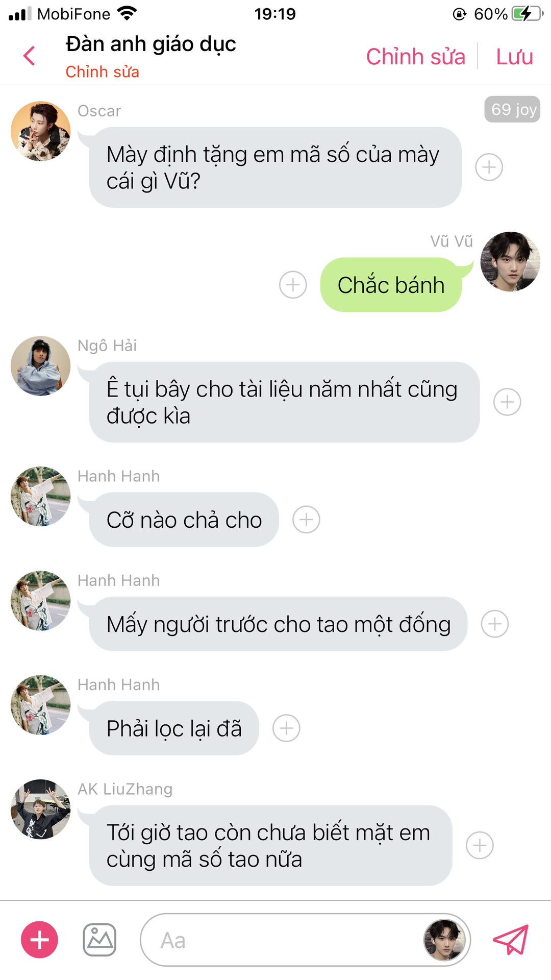Tap plus icon next to 'Chắc bánh'
The image size is (551, 980).
pyautogui.click(x=293, y=285)
